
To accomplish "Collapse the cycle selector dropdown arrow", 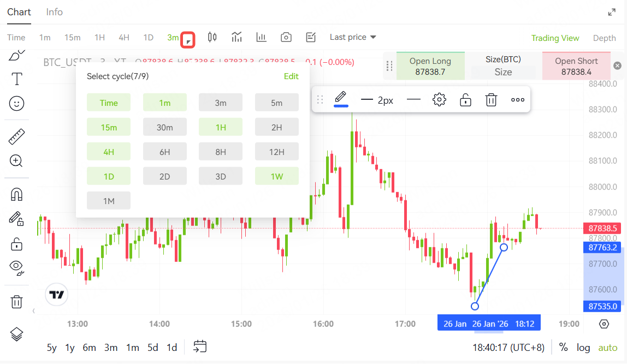I will tap(188, 40).
